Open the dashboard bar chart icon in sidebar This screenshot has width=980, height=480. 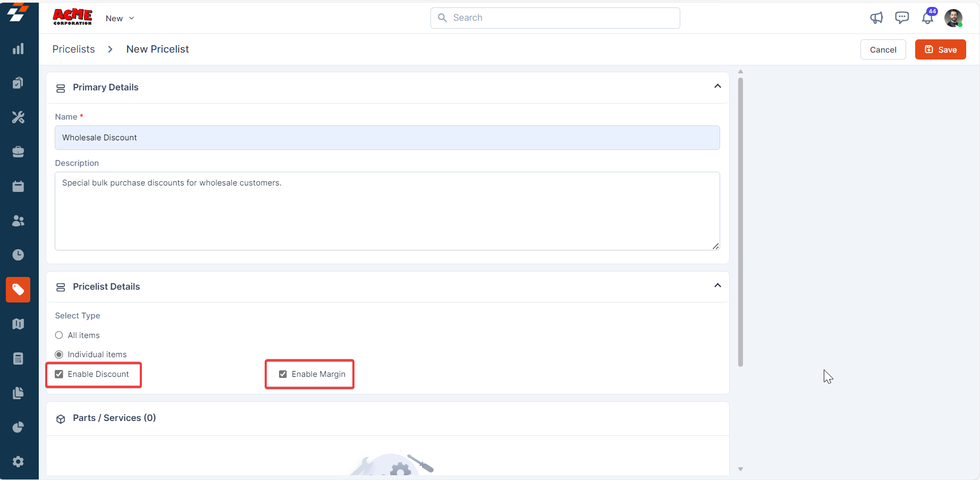pyautogui.click(x=18, y=49)
